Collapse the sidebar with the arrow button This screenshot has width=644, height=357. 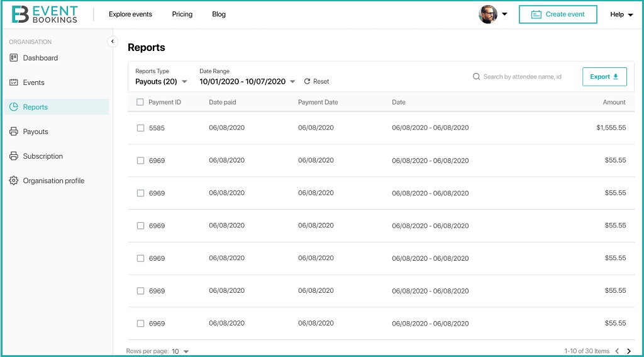click(113, 42)
